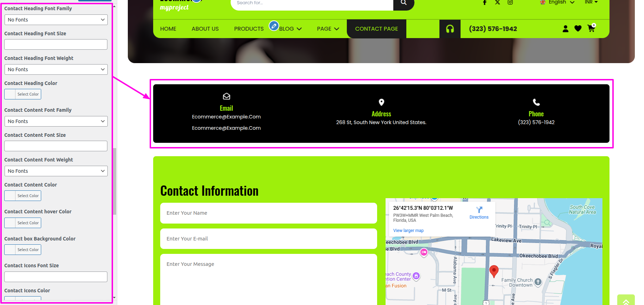Click the search magnifier button
Image resolution: width=644 pixels, height=305 pixels.
tap(404, 3)
